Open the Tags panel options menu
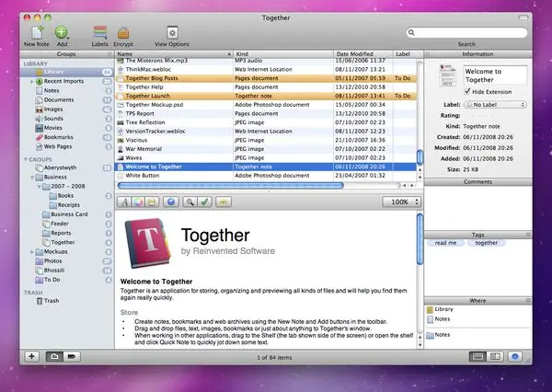The width and height of the screenshot is (552, 392). coord(528,235)
